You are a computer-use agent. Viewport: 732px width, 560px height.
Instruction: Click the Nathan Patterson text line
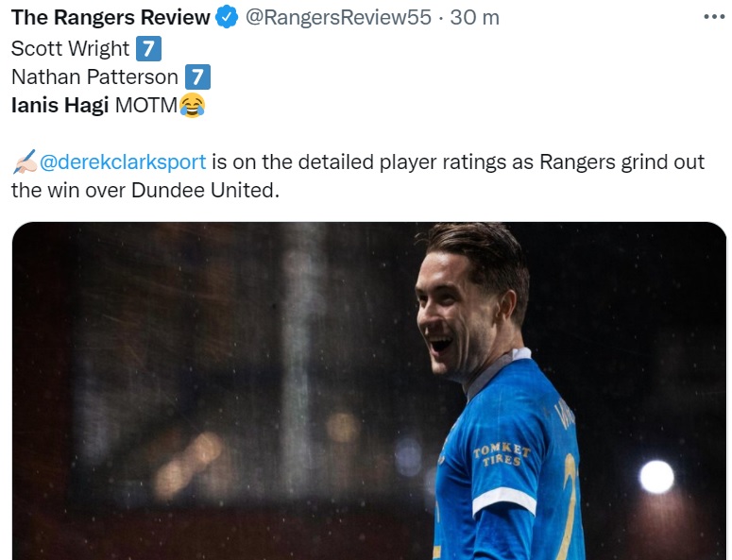pyautogui.click(x=94, y=77)
